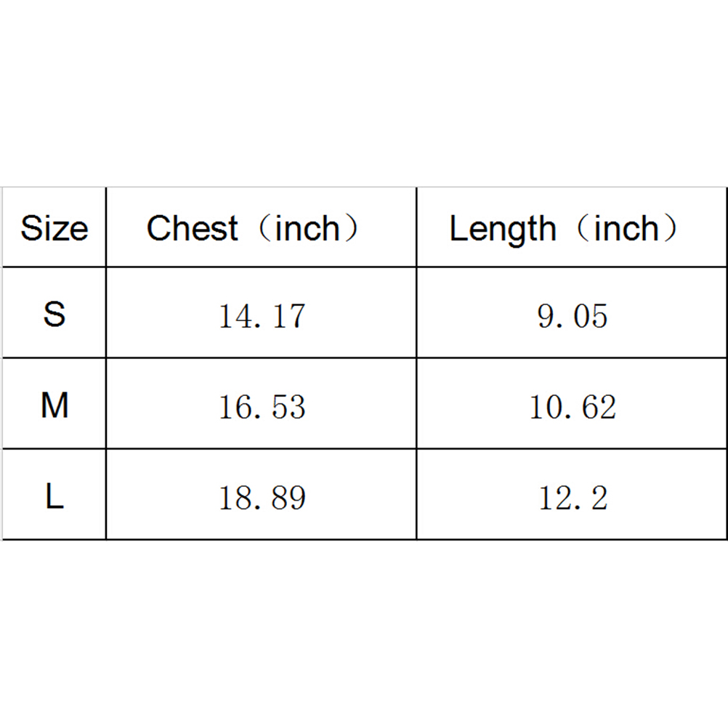Viewport: 728px width, 728px height.
Task: Click the border line between S and M rows
Action: pyautogui.click(x=363, y=357)
